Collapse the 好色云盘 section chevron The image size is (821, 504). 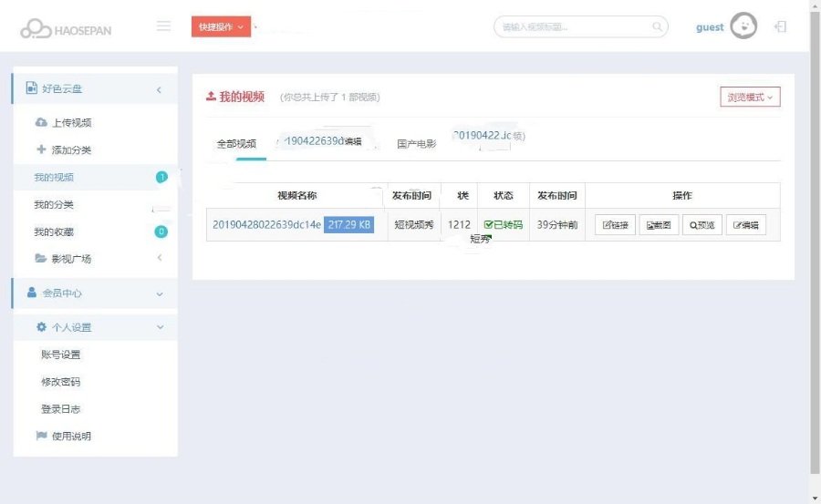click(159, 90)
